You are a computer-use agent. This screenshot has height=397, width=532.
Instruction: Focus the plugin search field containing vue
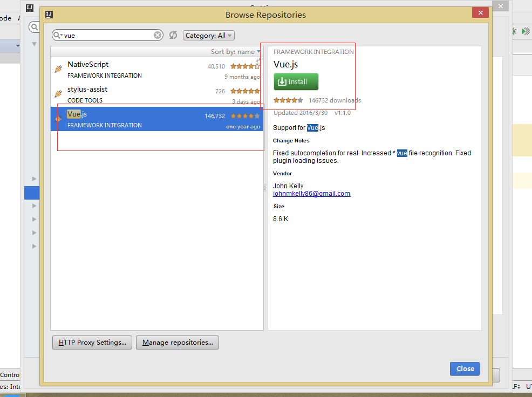pyautogui.click(x=107, y=35)
